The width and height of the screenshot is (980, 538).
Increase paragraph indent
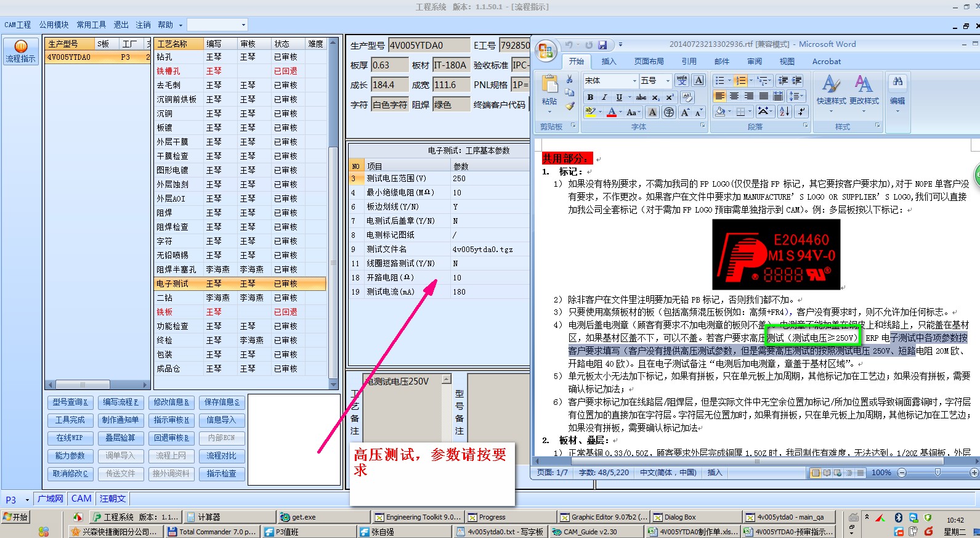pyautogui.click(x=797, y=80)
